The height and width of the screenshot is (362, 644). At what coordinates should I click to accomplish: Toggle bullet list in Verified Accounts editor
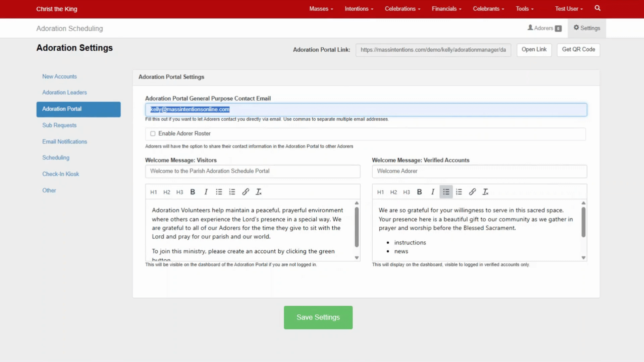click(x=446, y=192)
